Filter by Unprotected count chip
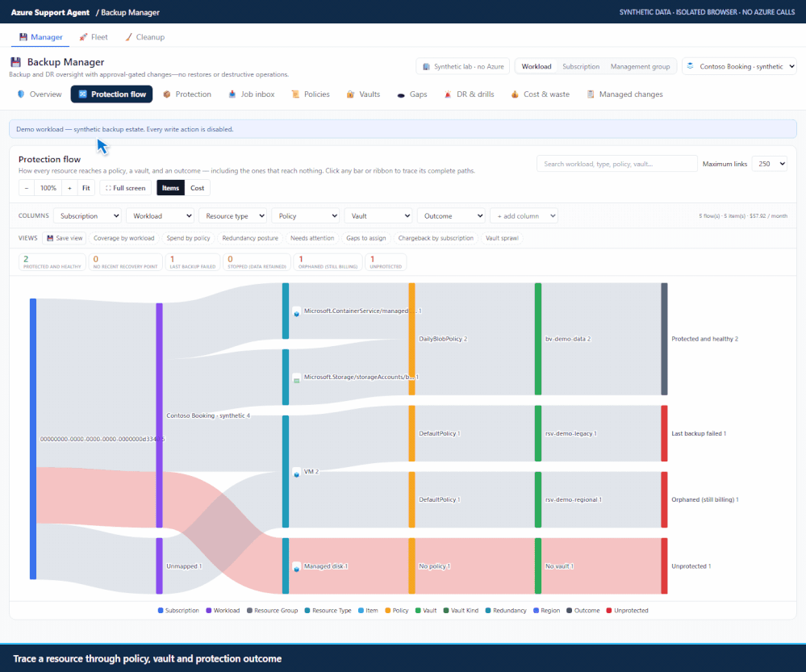 [386, 262]
